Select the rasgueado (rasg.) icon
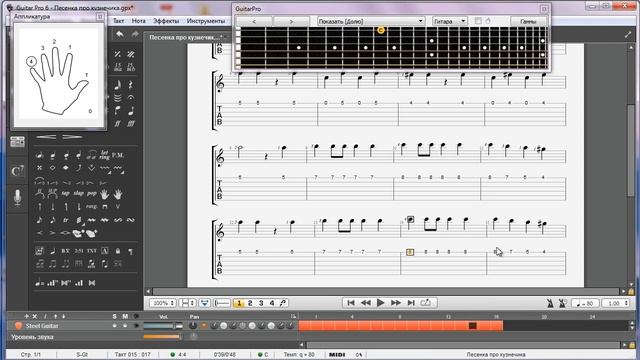The height and width of the screenshot is (360, 640). 91,207
